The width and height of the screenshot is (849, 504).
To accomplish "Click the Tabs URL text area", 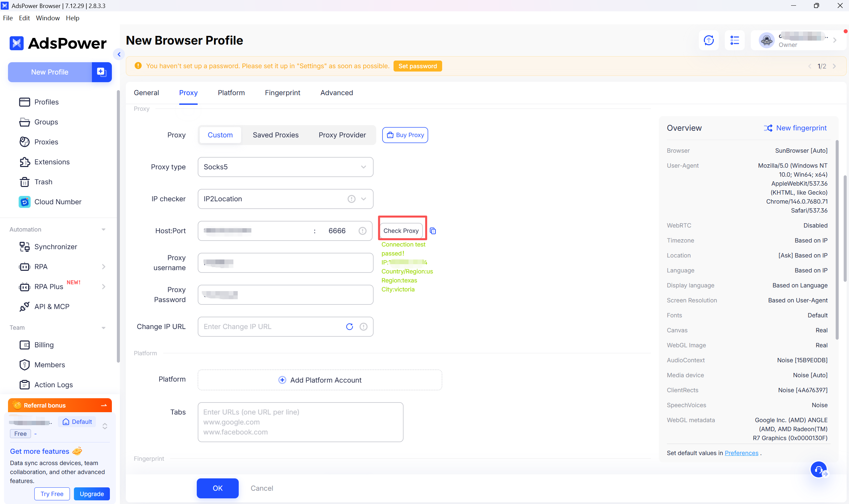I will click(300, 422).
